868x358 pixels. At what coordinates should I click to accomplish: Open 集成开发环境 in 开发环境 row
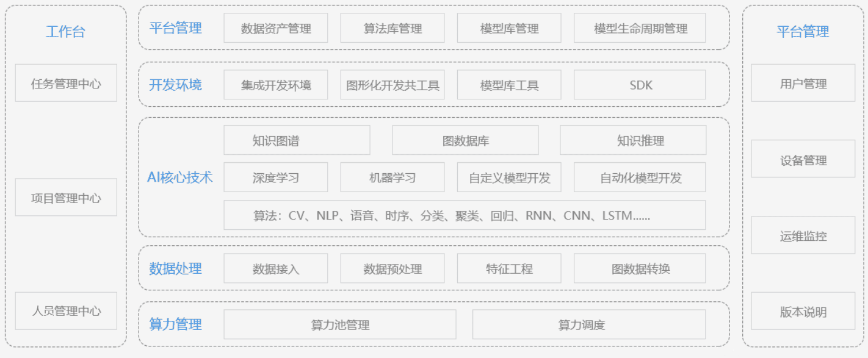click(275, 85)
